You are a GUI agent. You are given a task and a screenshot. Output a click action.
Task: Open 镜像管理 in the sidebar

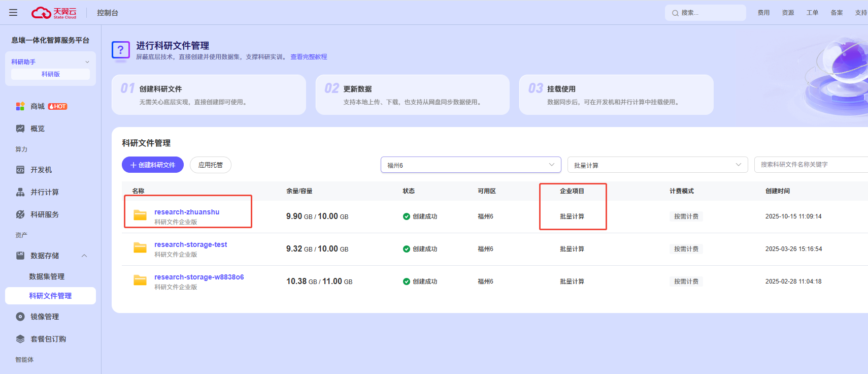[x=44, y=317]
